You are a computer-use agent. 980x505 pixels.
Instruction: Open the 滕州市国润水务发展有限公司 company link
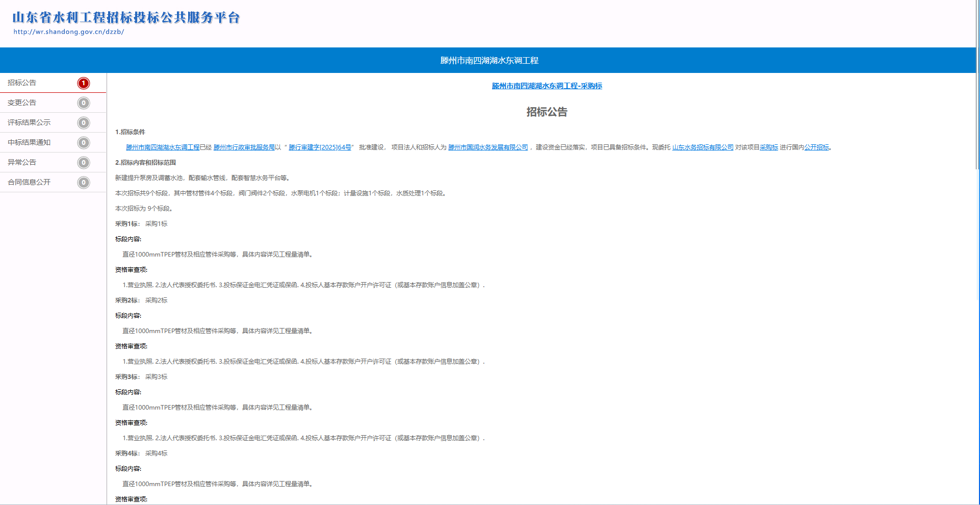click(488, 147)
